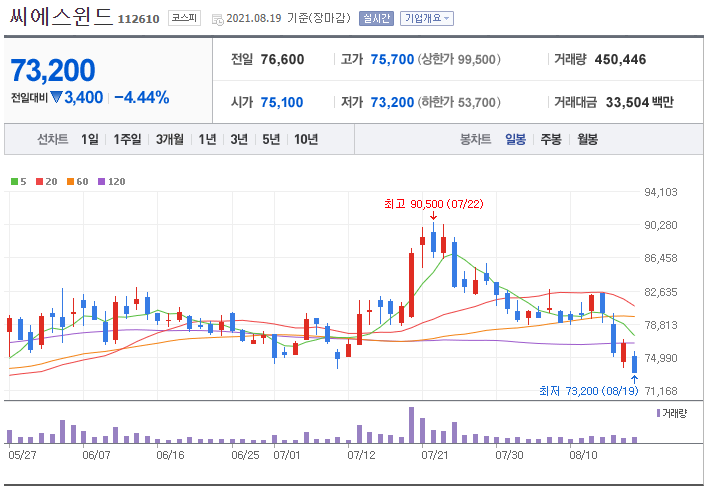Viewport: 704px width, 486px height.
Task: Click the upper limit text 상한가 99,500
Action: pyautogui.click(x=459, y=59)
